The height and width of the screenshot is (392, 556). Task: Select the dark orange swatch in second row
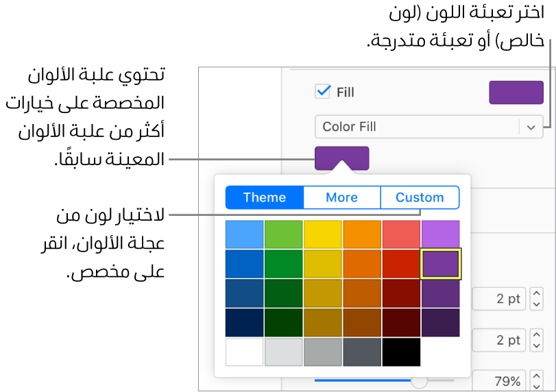pyautogui.click(x=362, y=264)
